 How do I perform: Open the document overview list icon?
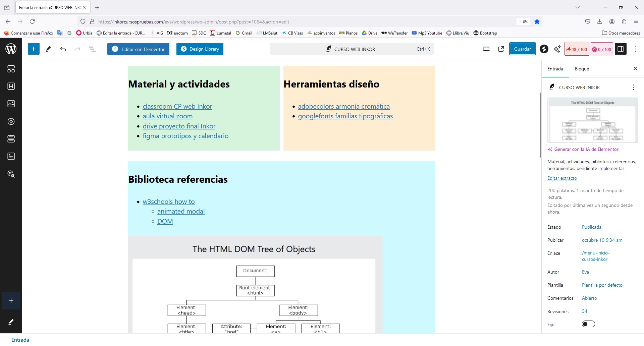tap(92, 49)
